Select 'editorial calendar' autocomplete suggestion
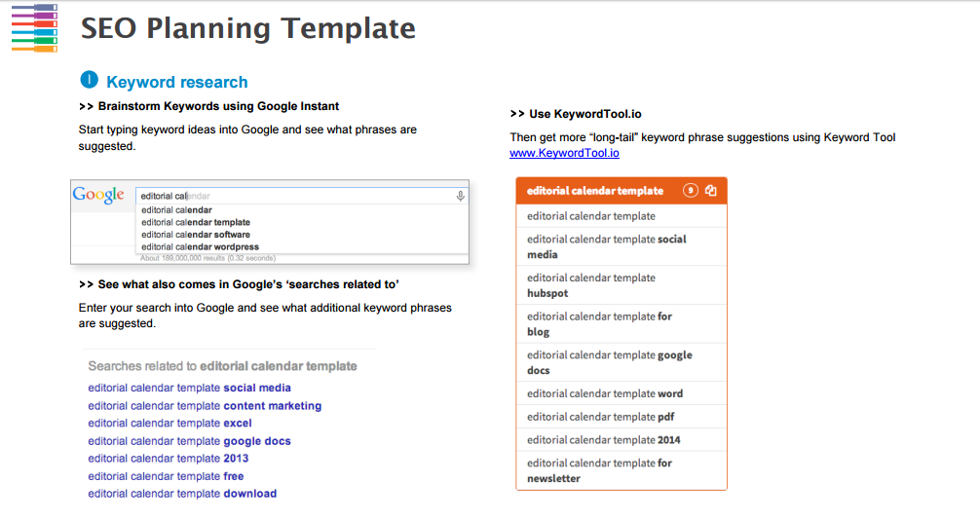 (x=176, y=210)
